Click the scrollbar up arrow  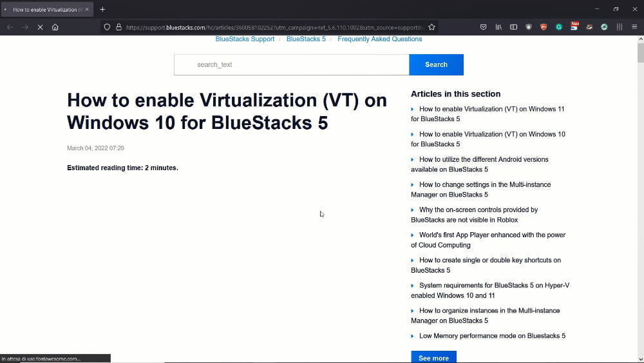pyautogui.click(x=640, y=39)
